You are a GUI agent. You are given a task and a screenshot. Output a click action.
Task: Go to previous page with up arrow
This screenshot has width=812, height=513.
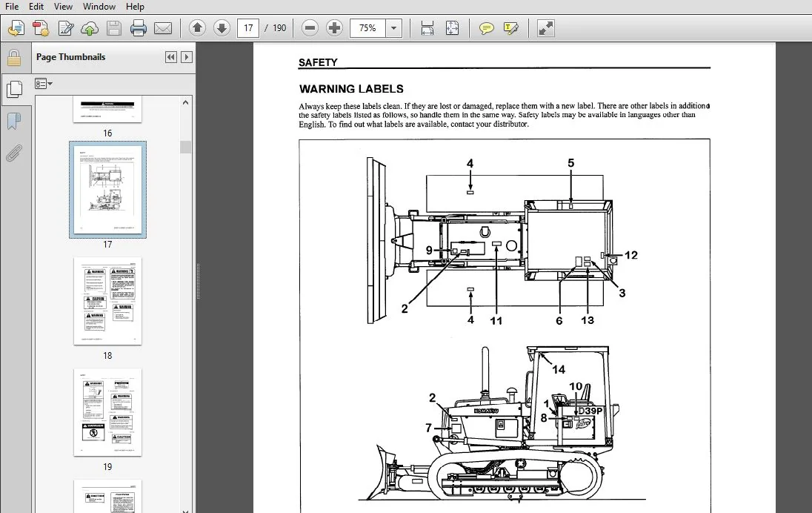pos(197,27)
